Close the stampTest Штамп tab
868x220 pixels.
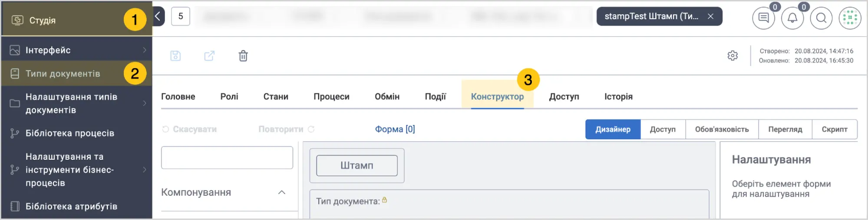pos(710,16)
